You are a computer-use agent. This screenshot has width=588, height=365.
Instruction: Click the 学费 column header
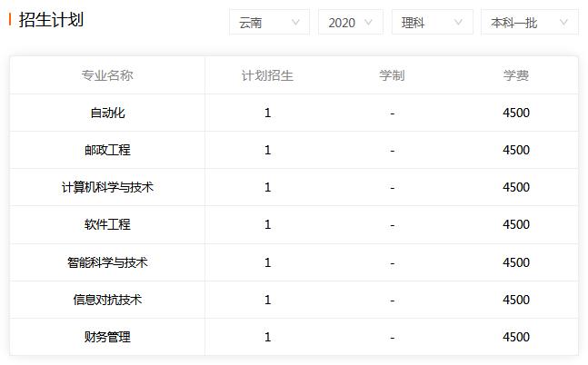[x=516, y=75]
